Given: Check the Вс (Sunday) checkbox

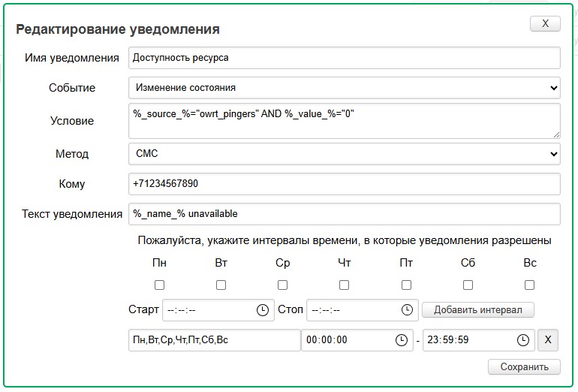Looking at the screenshot, I should point(529,285).
